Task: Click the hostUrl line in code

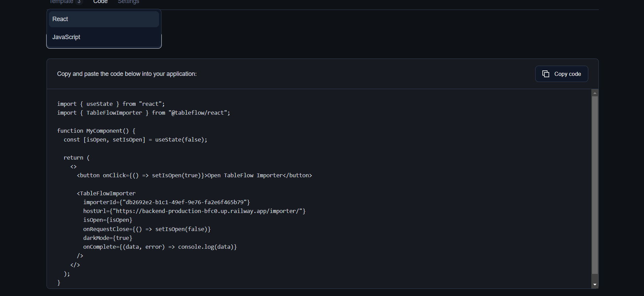Action: click(x=194, y=211)
